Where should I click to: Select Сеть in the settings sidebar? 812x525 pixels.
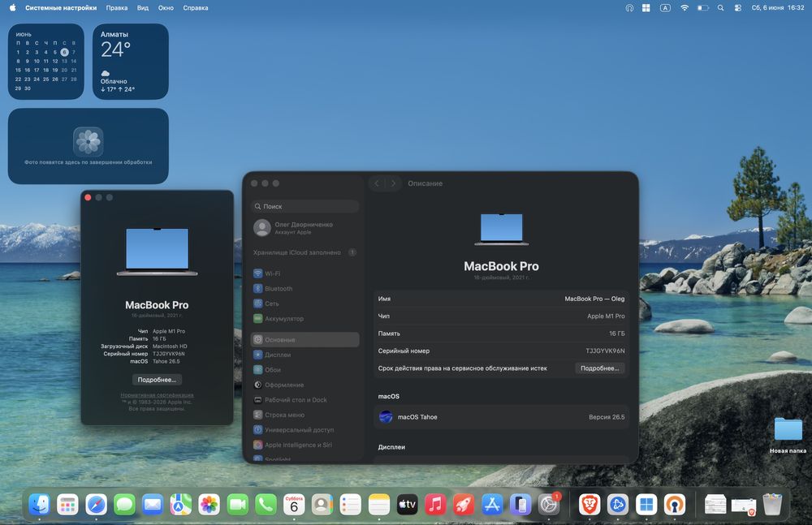[x=304, y=303]
